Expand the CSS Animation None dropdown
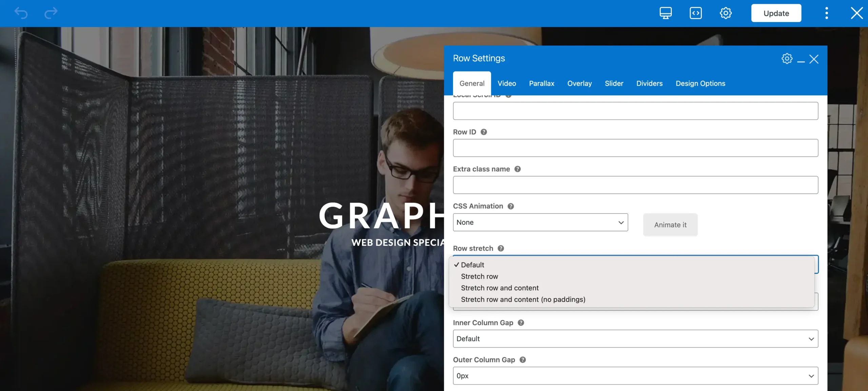Image resolution: width=868 pixels, height=391 pixels. 540,222
